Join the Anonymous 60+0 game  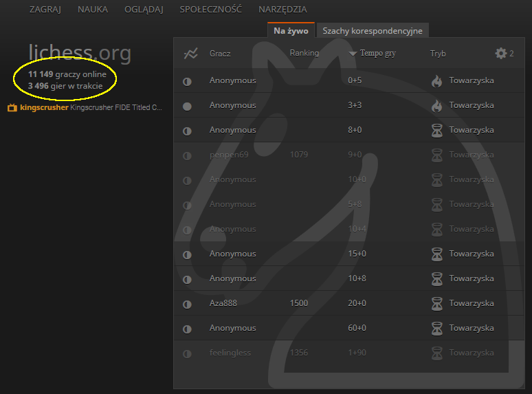point(348,329)
